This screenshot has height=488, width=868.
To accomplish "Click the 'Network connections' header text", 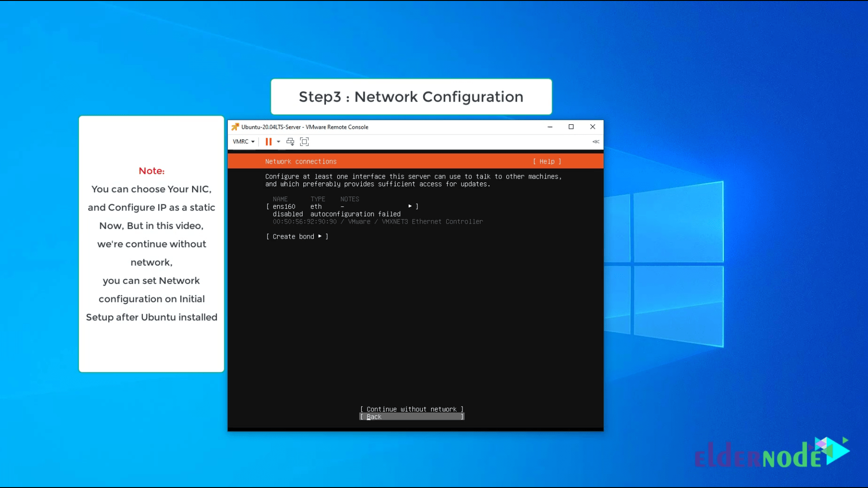I will click(x=301, y=161).
